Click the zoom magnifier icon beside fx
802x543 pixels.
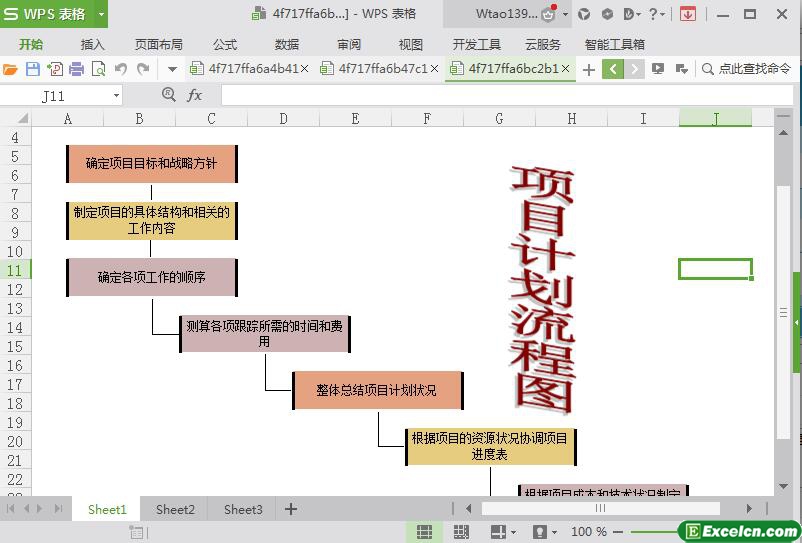(x=168, y=95)
